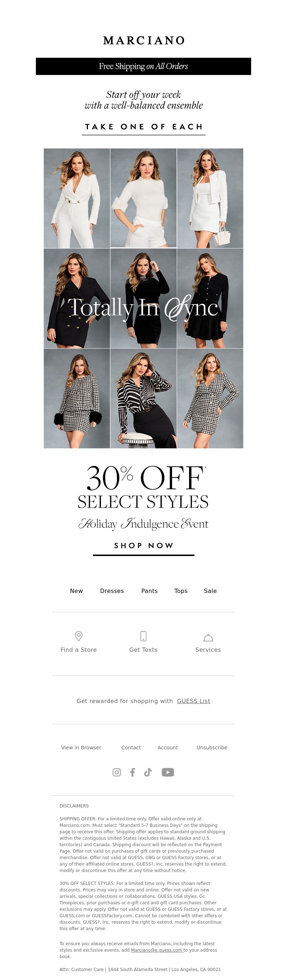Open the Instagram icon link
The image size is (287, 980).
point(117,772)
